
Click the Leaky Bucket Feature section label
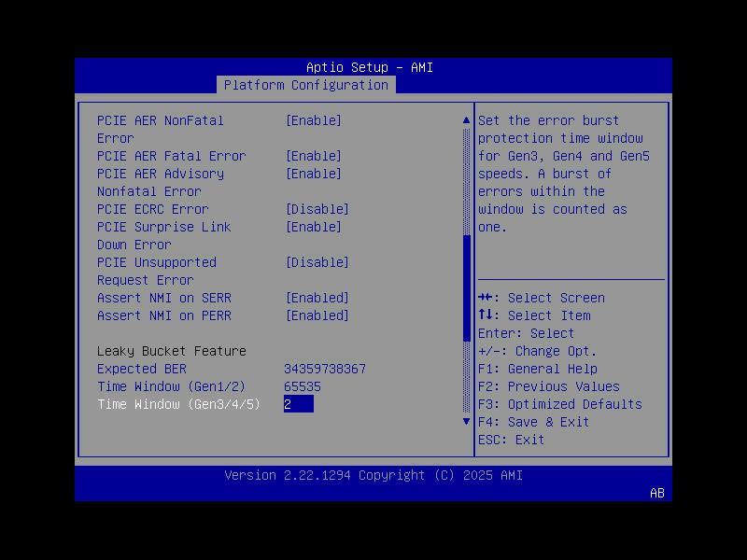(172, 351)
